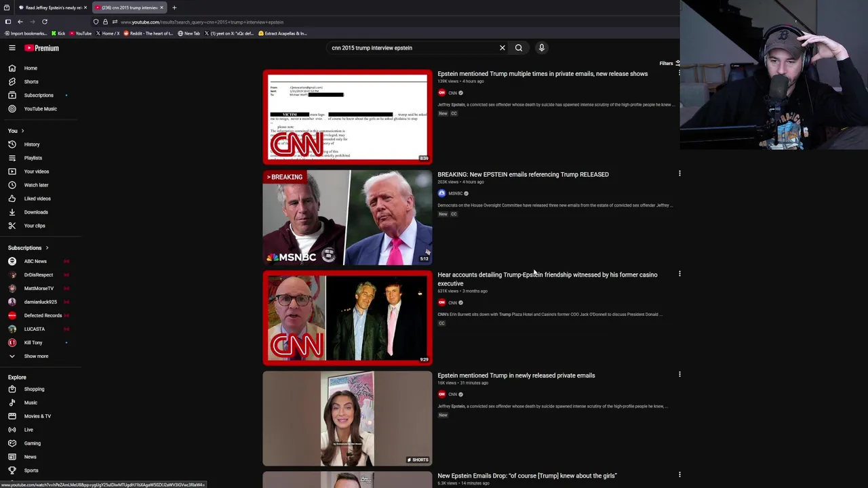868x488 pixels.
Task: Reload the current page
Action: (45, 22)
